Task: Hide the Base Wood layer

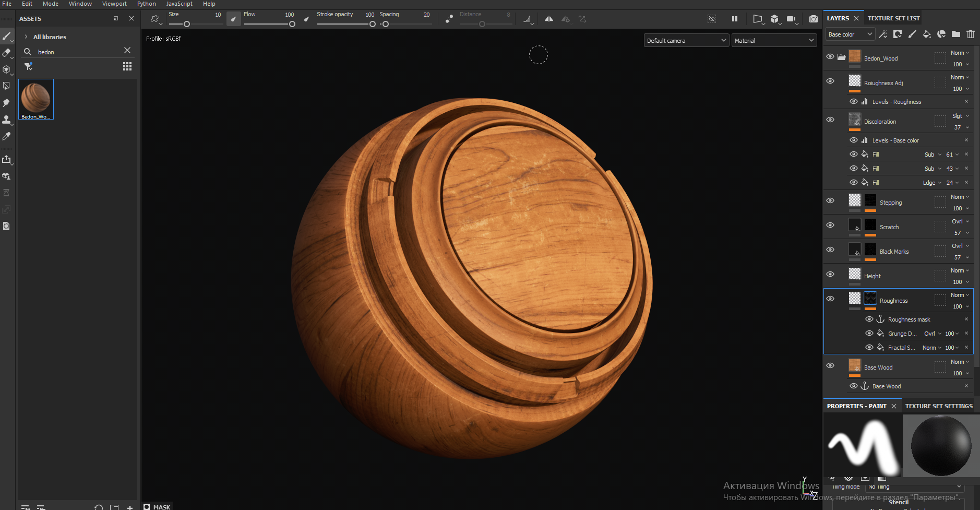Action: [x=830, y=365]
